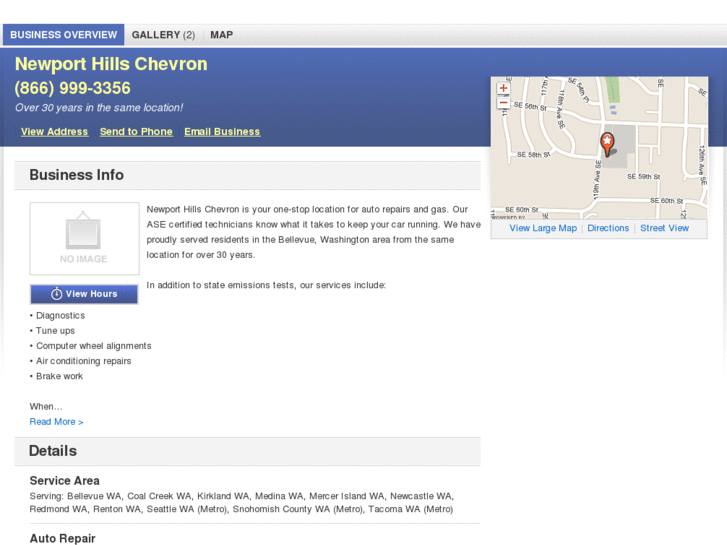The height and width of the screenshot is (545, 727).
Task: Click the phone number (866) 999-3356
Action: point(73,88)
